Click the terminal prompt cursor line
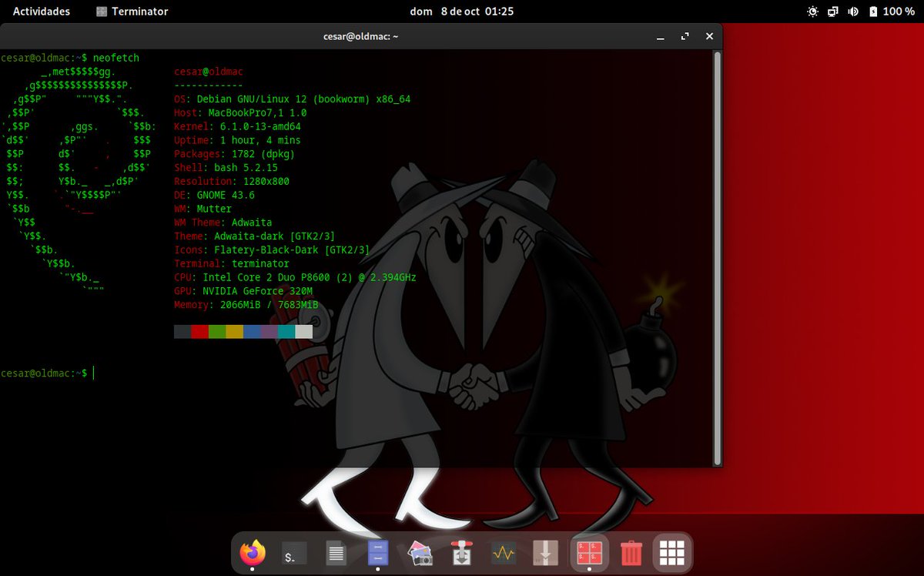The width and height of the screenshot is (924, 576). coord(47,373)
